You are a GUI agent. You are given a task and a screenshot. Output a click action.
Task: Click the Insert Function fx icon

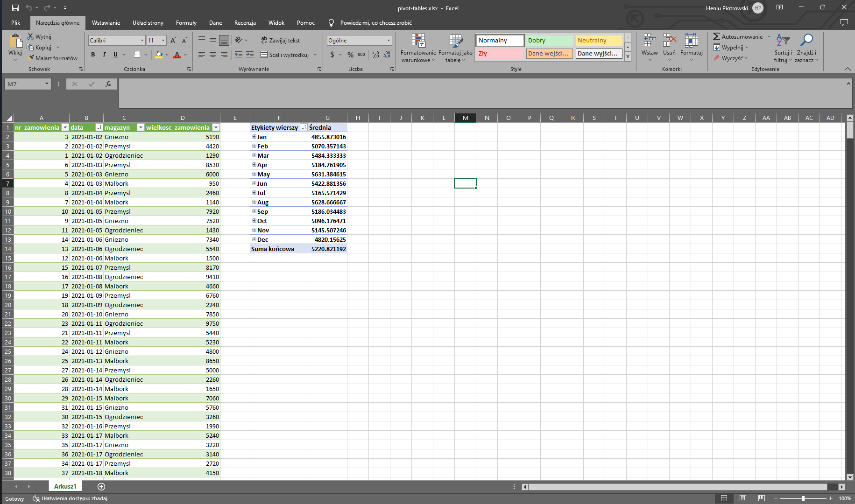(108, 84)
